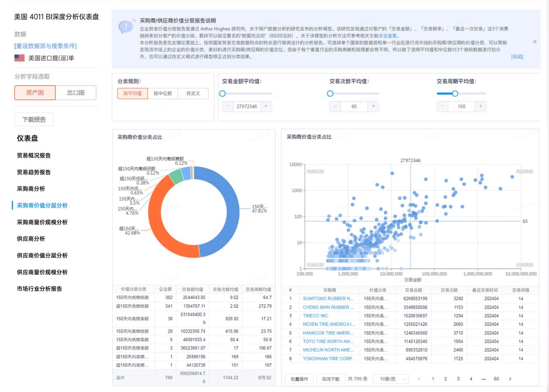549x392 pixels.
Task: Click the transaction amount average slider handle
Action: pos(222,94)
